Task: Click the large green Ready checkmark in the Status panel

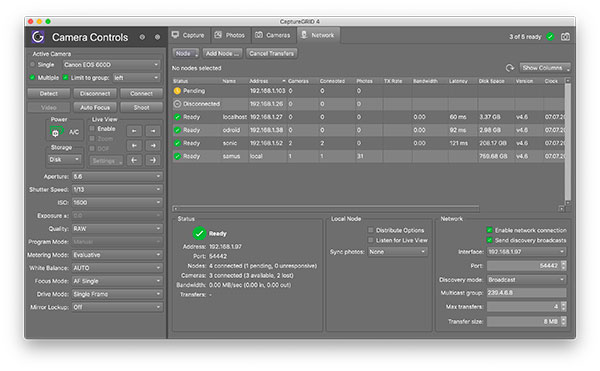Action: point(199,233)
